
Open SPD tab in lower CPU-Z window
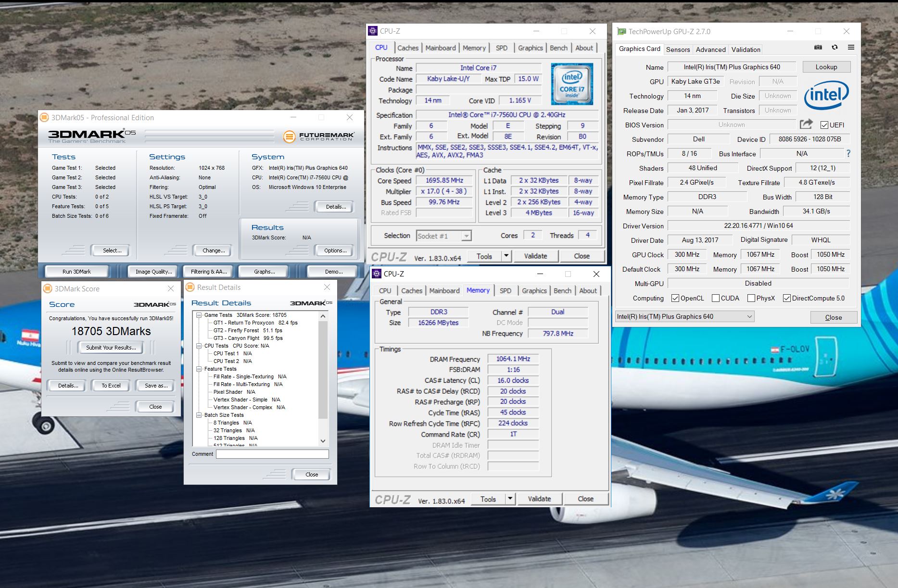(505, 290)
